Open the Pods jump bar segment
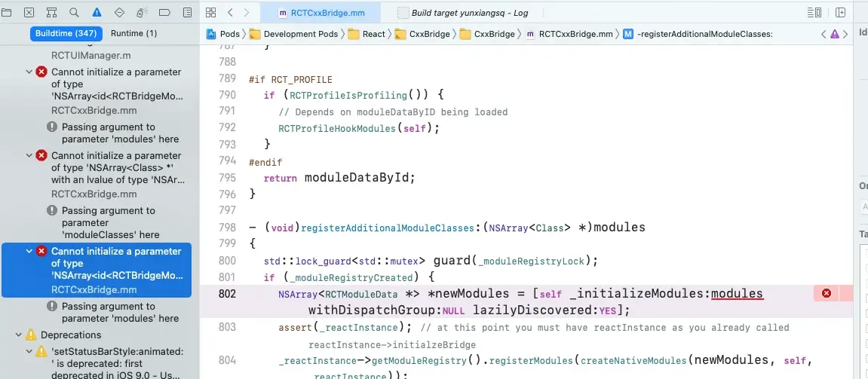 (x=223, y=34)
